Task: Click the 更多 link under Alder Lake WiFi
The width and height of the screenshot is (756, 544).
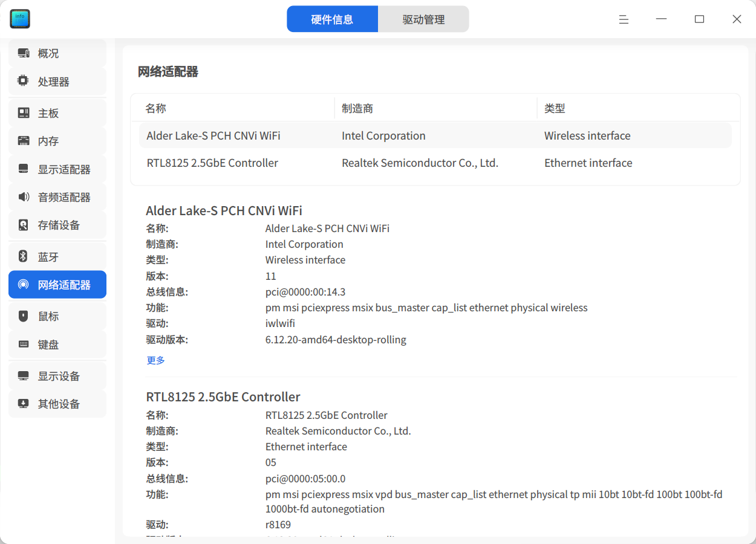Action: (155, 360)
